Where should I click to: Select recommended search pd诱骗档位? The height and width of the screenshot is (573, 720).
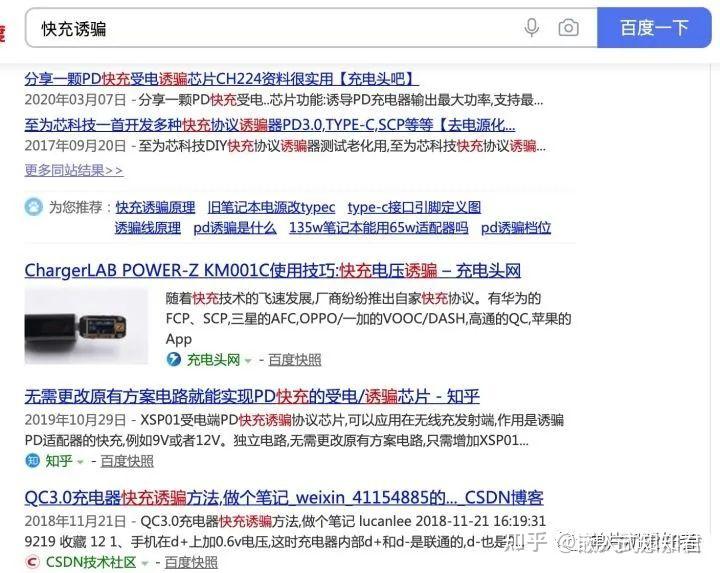[516, 228]
